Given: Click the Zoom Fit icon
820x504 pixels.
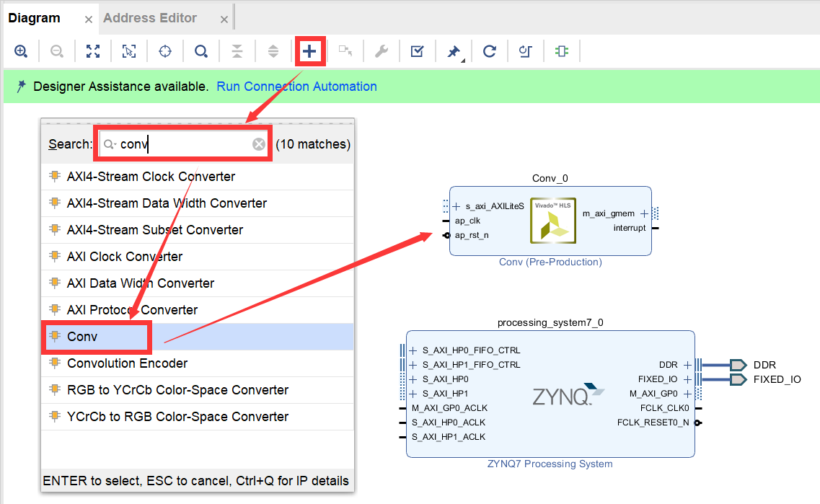Looking at the screenshot, I should pyautogui.click(x=93, y=51).
